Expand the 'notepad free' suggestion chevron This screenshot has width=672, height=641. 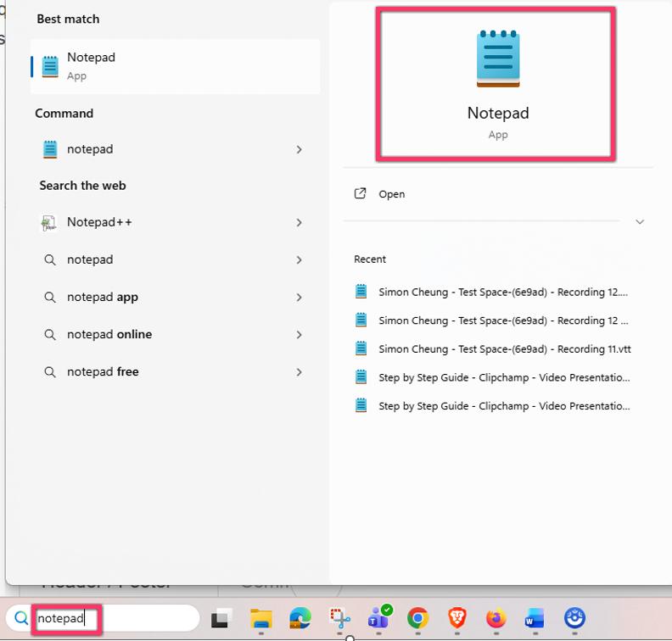300,372
